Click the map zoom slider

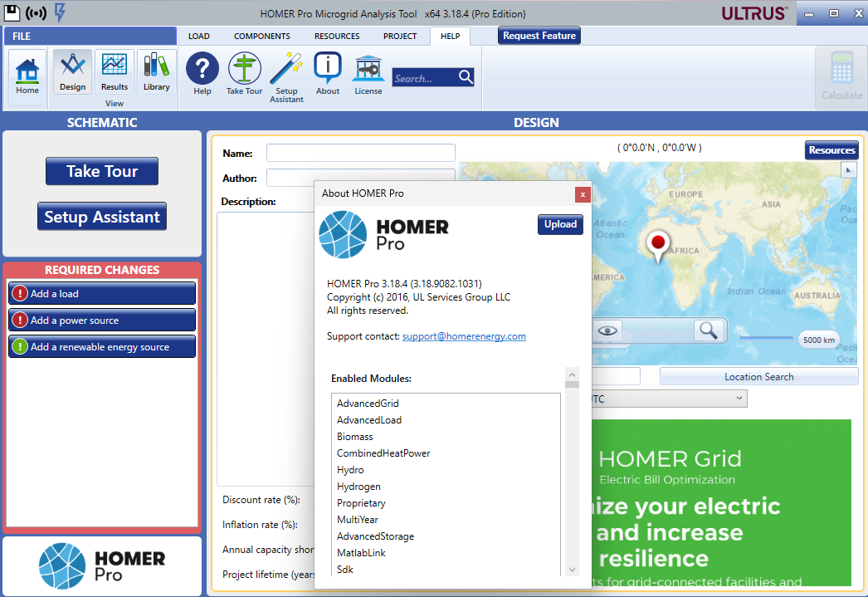[x=766, y=338]
